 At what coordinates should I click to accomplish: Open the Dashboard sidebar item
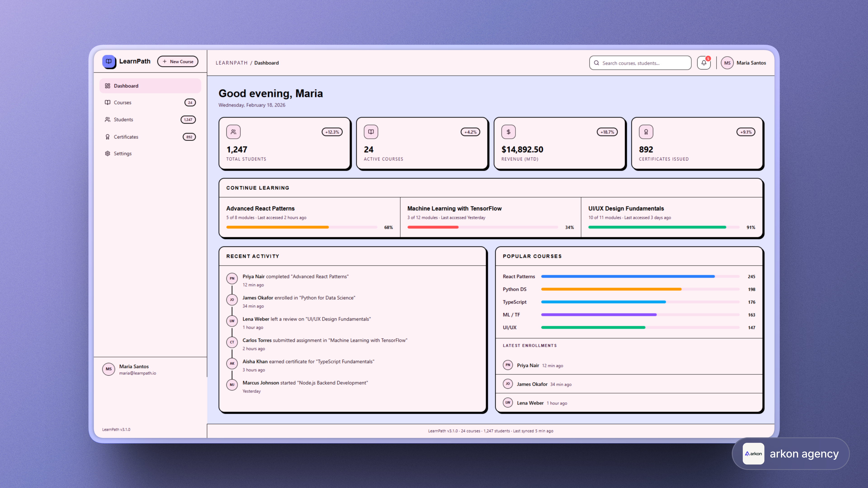150,86
